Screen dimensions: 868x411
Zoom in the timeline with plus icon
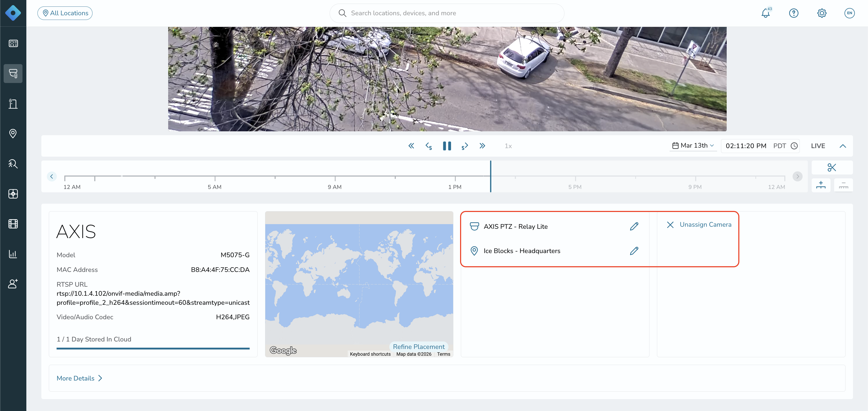coord(821,185)
